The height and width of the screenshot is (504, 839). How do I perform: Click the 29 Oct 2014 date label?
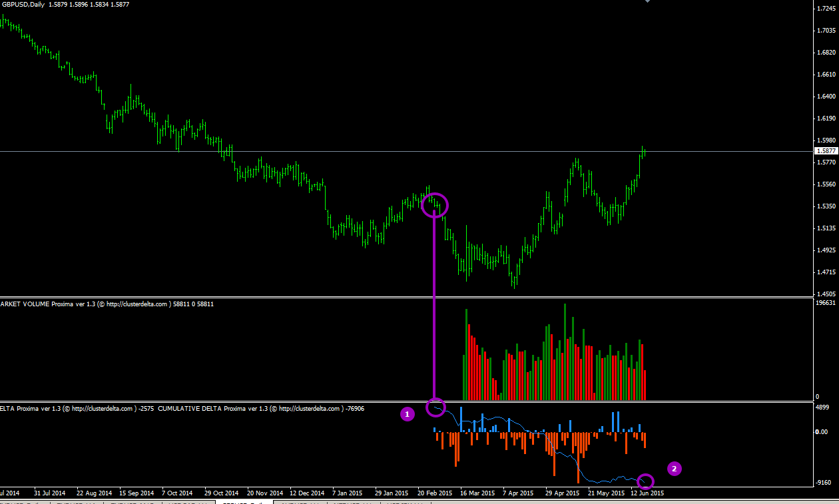[x=221, y=493]
